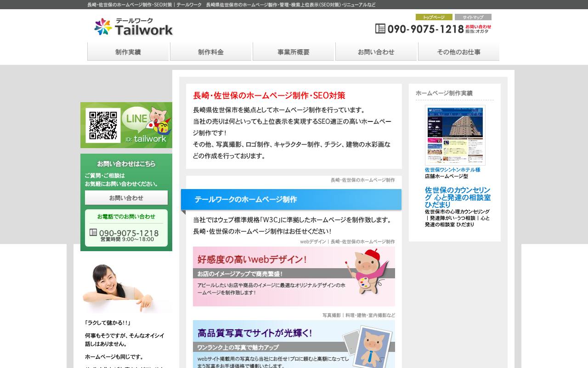Click the text 「ラクして儲かる!!」
Viewport: 588px width, 368px height.
pos(108,323)
